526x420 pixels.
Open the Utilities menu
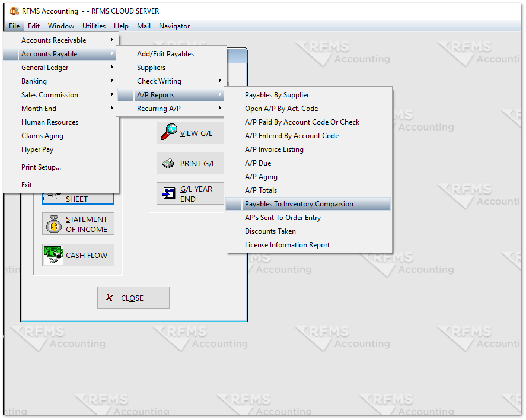pyautogui.click(x=94, y=26)
